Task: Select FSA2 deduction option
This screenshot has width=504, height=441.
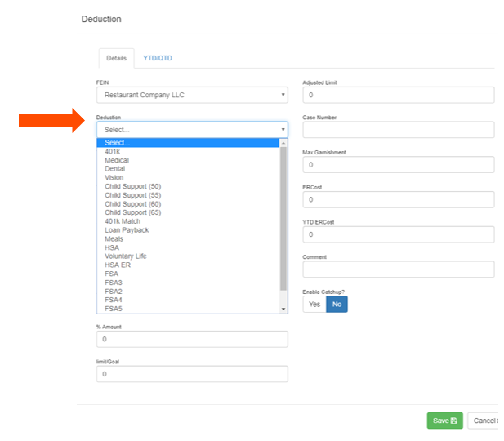Action: pos(188,292)
